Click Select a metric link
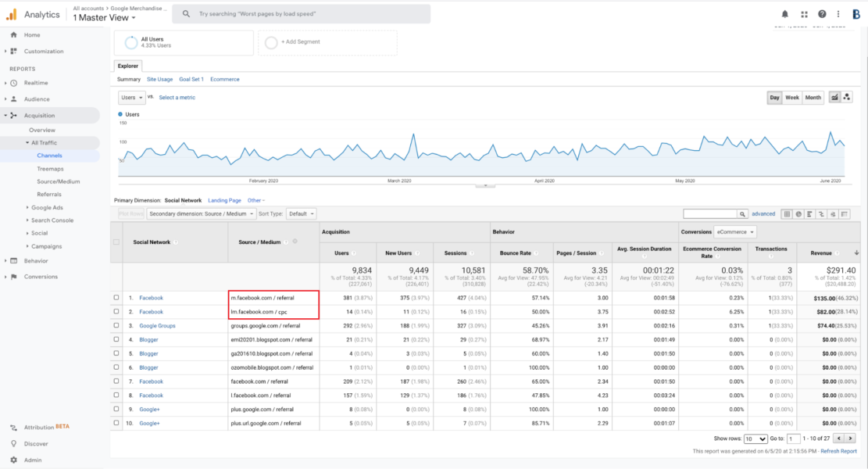The width and height of the screenshot is (868, 469). (x=177, y=98)
